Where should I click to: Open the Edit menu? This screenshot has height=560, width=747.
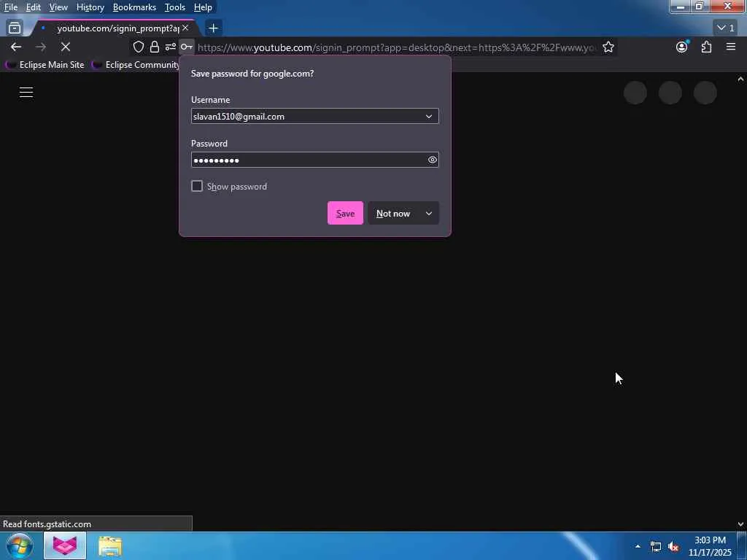(x=34, y=7)
